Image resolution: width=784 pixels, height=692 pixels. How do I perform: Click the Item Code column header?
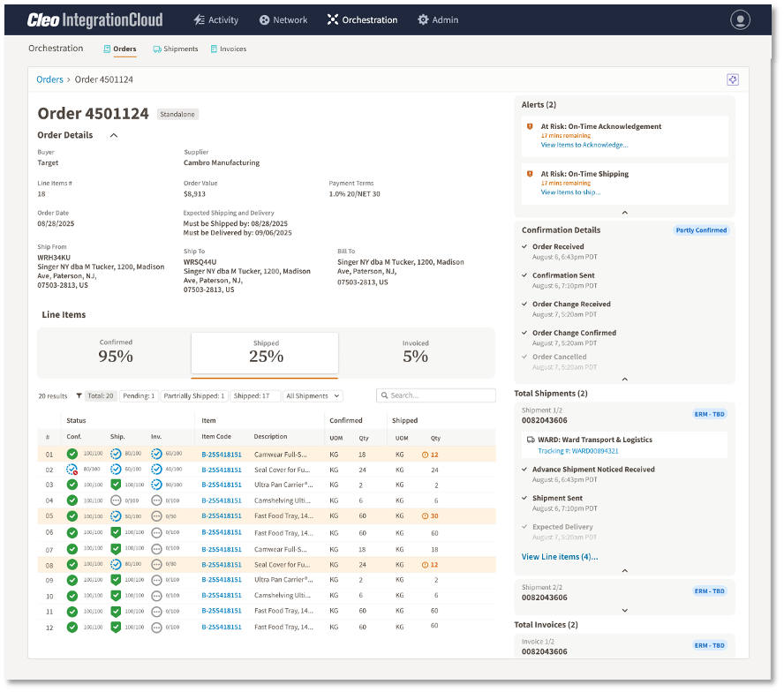point(216,437)
